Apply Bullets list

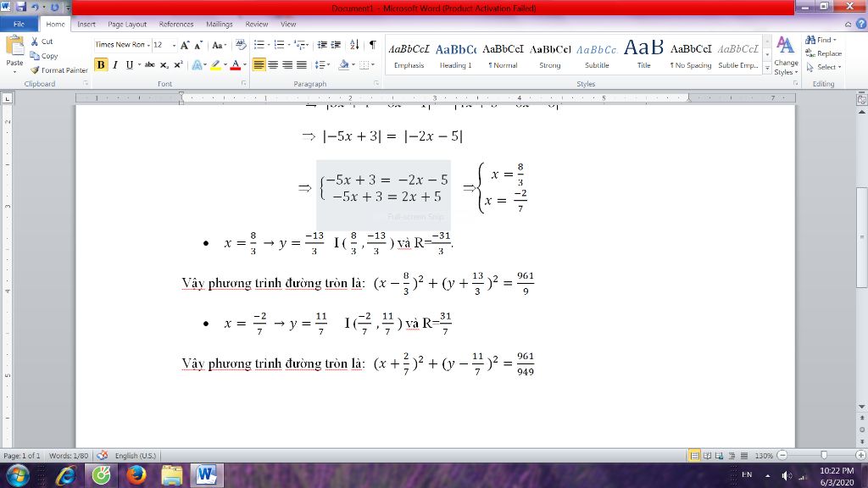[259, 45]
